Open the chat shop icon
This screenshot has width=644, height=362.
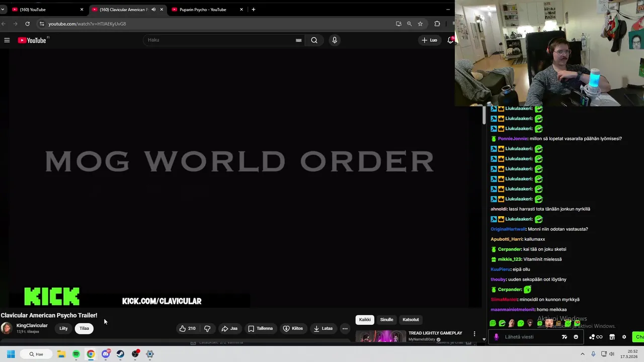(612, 337)
